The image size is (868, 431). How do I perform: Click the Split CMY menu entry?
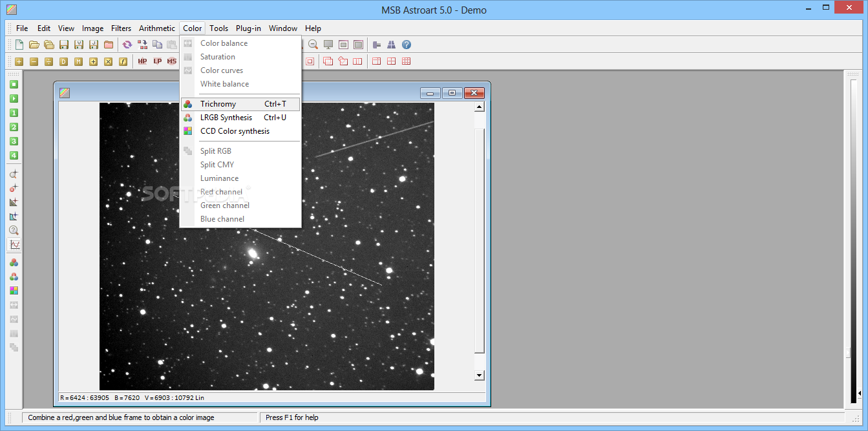point(240,165)
